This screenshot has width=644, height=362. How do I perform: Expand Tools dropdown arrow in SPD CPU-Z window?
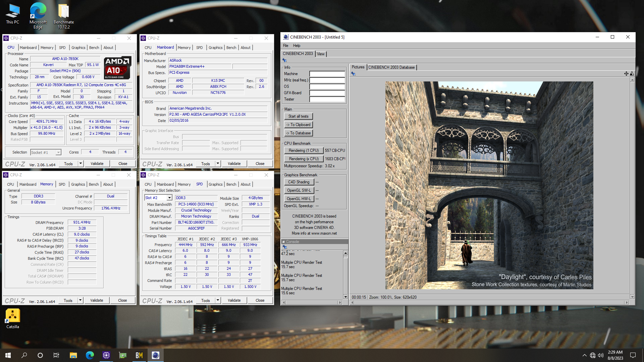click(x=218, y=300)
